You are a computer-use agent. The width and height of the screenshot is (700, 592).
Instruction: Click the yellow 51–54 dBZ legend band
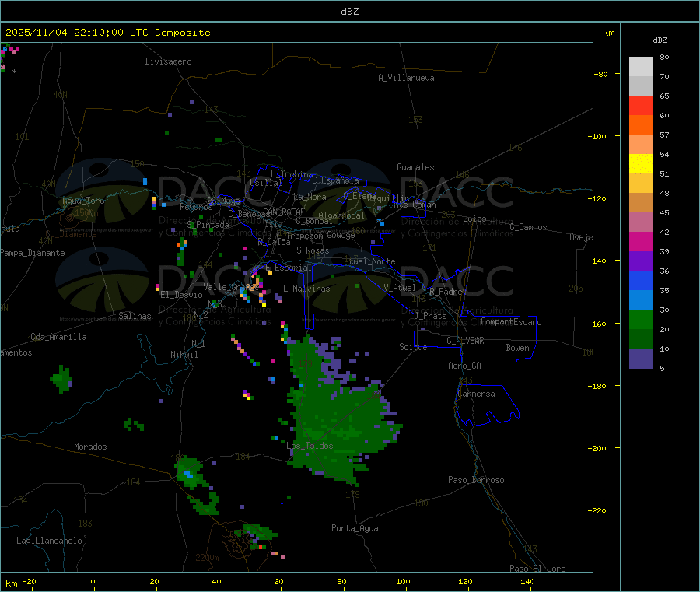pos(641,164)
